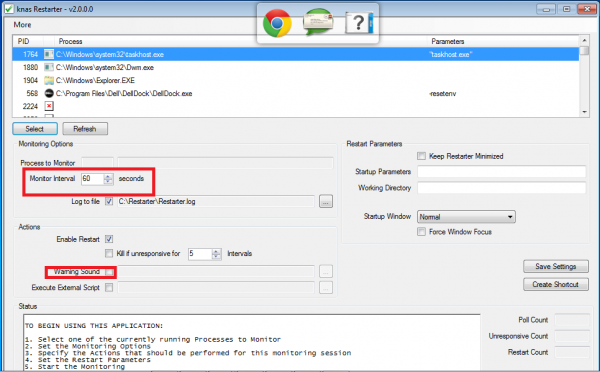Image resolution: width=600 pixels, height=372 pixels.
Task: Click the DellDock.exe round icon
Action: coord(49,93)
